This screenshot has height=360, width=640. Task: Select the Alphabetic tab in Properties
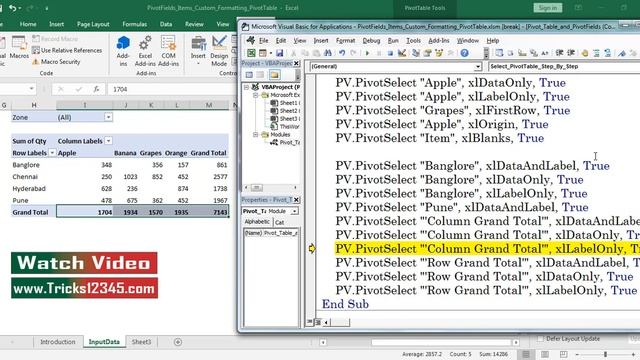(x=257, y=222)
